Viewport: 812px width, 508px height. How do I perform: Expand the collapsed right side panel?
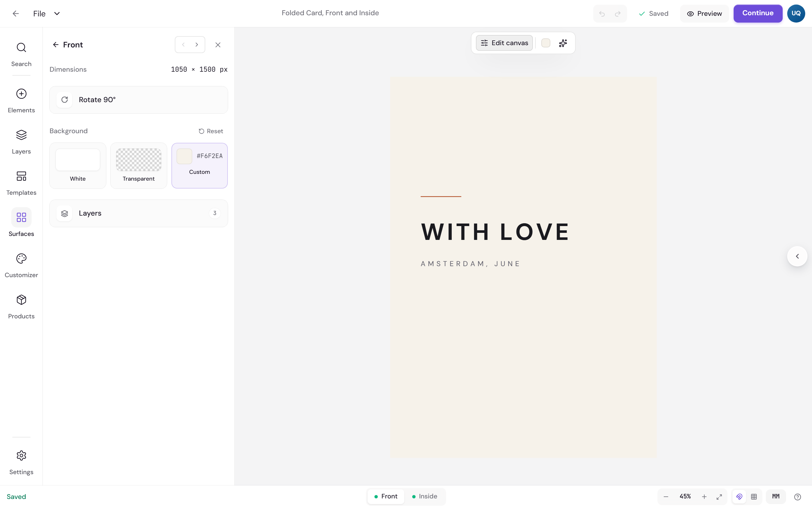(797, 256)
